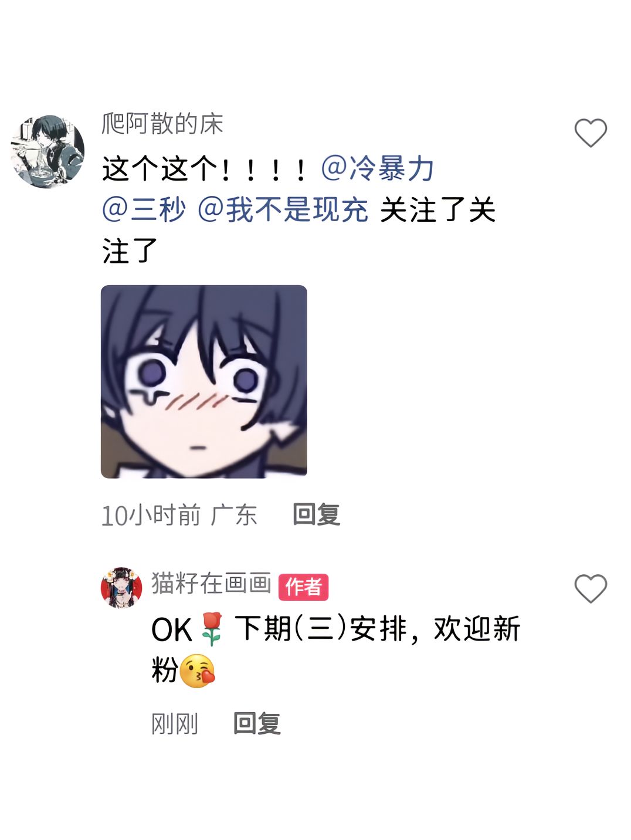Viewport: 631px width, 840px height.
Task: Reply to the 10小时前 comment
Action: pyautogui.click(x=317, y=514)
